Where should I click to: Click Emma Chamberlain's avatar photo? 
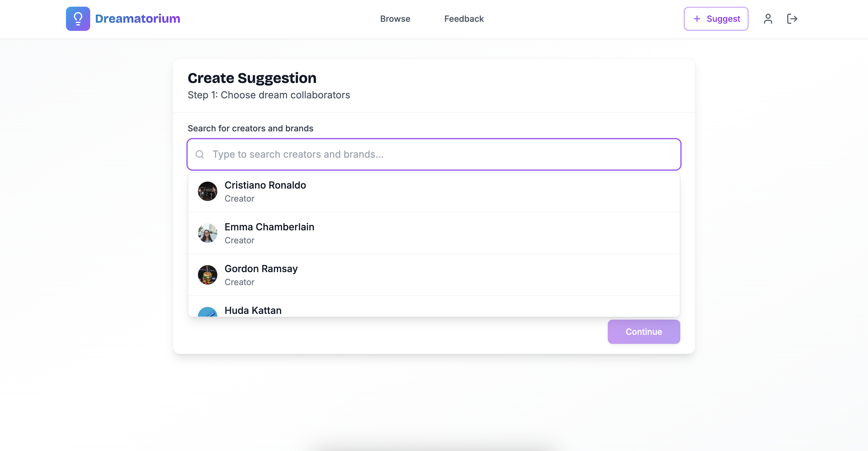click(207, 233)
